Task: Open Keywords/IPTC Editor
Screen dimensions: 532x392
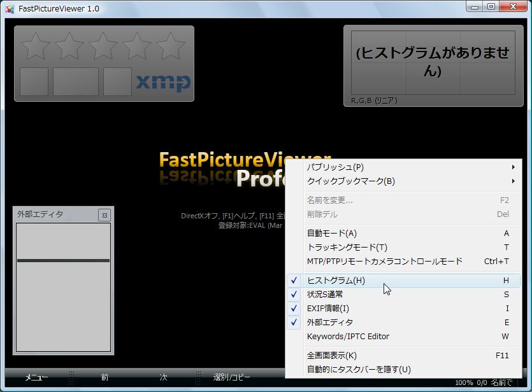Action: [x=403, y=337]
